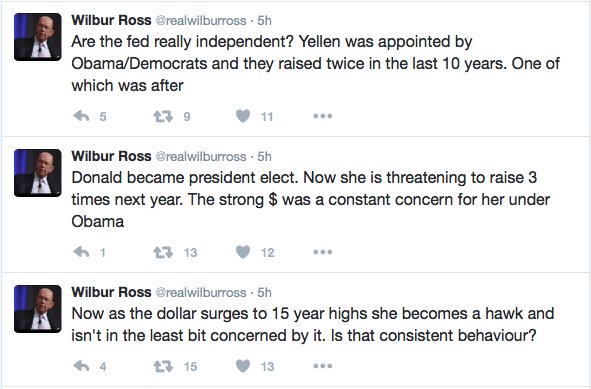Open Wilbur Ross name link in third tweet
Viewport: 591px width, 389px height.
(x=111, y=292)
